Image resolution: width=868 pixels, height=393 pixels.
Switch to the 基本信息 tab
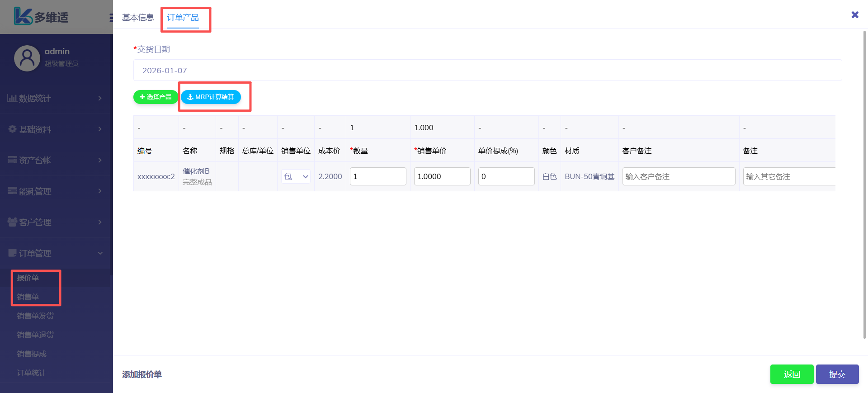click(138, 18)
